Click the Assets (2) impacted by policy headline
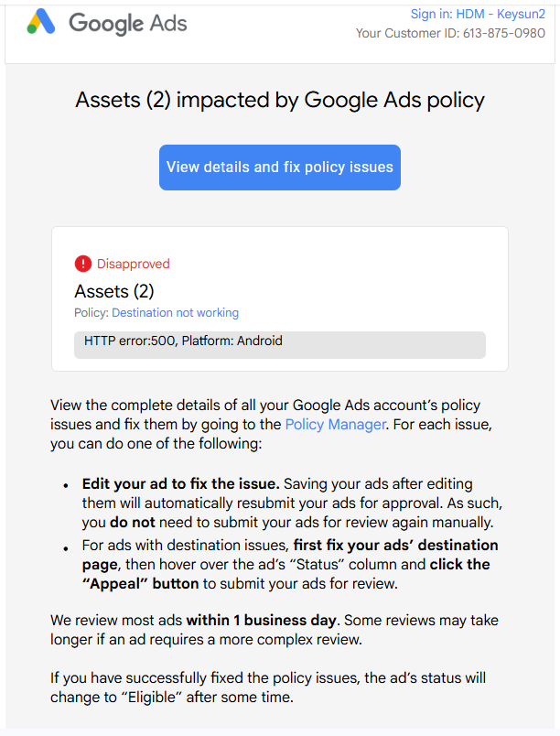The height and width of the screenshot is (736, 560). [280, 100]
